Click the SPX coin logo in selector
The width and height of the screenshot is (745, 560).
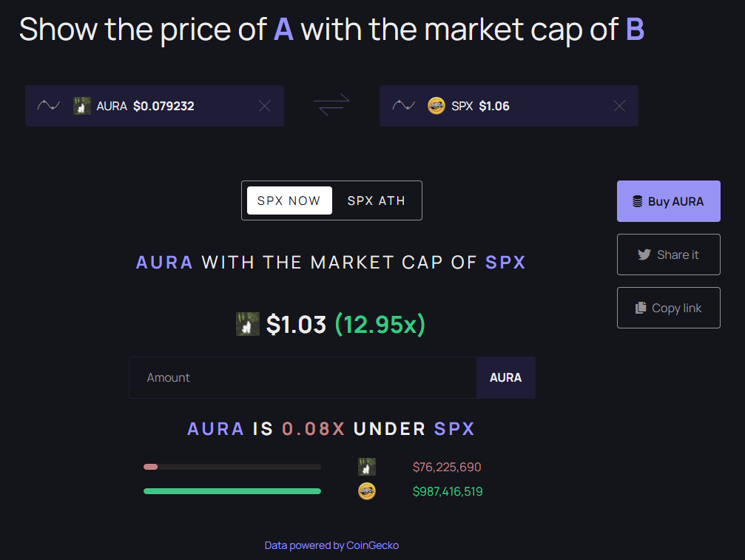[436, 106]
